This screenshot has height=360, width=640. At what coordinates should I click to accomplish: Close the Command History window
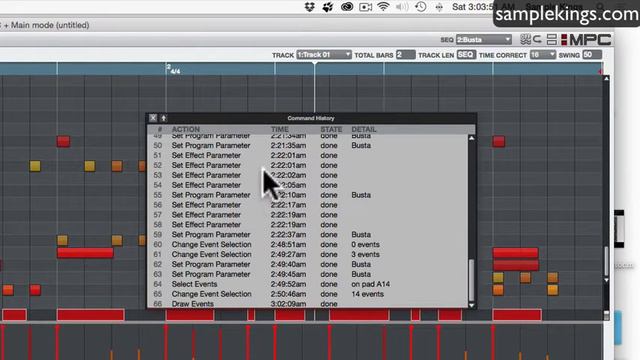click(x=153, y=118)
